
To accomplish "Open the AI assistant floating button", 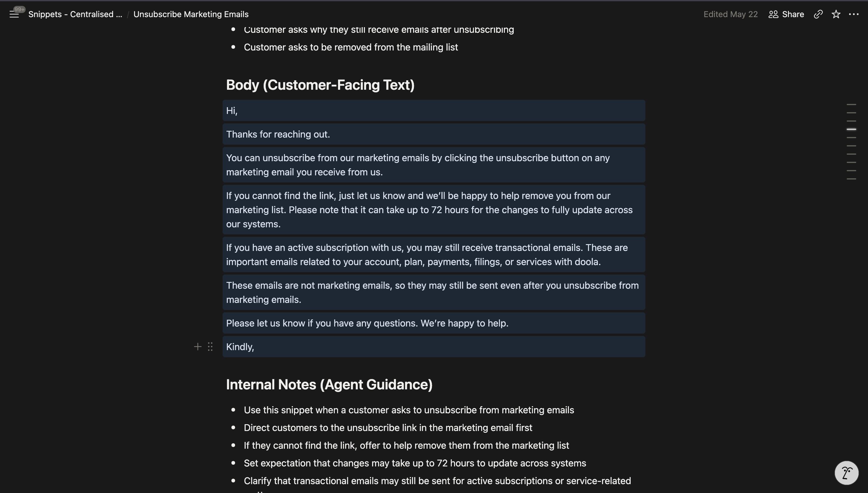I will tap(846, 473).
